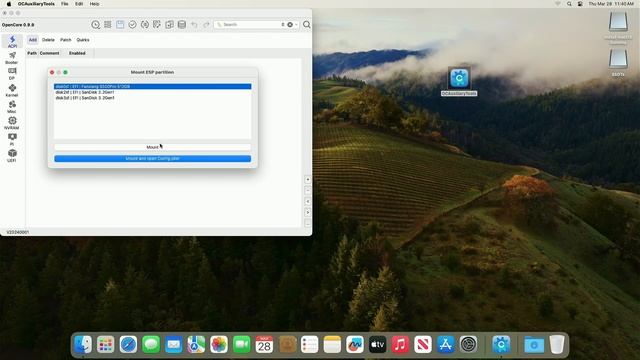Click the clock-magnifier toolbar icon
Viewport: 640px width, 360px height.
pyautogui.click(x=96, y=25)
